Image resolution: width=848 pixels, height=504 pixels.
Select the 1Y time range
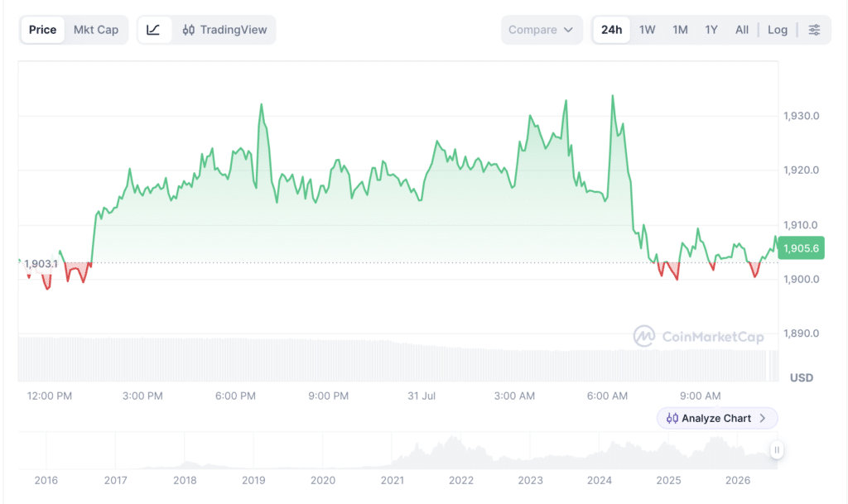coord(711,30)
